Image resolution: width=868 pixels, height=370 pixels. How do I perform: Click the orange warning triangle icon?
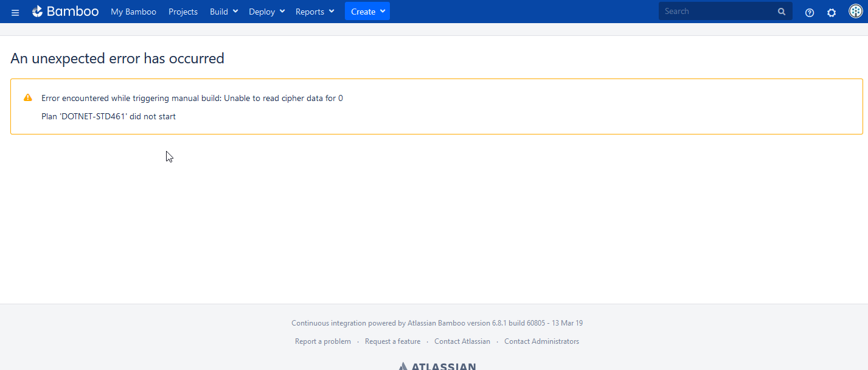click(x=28, y=97)
